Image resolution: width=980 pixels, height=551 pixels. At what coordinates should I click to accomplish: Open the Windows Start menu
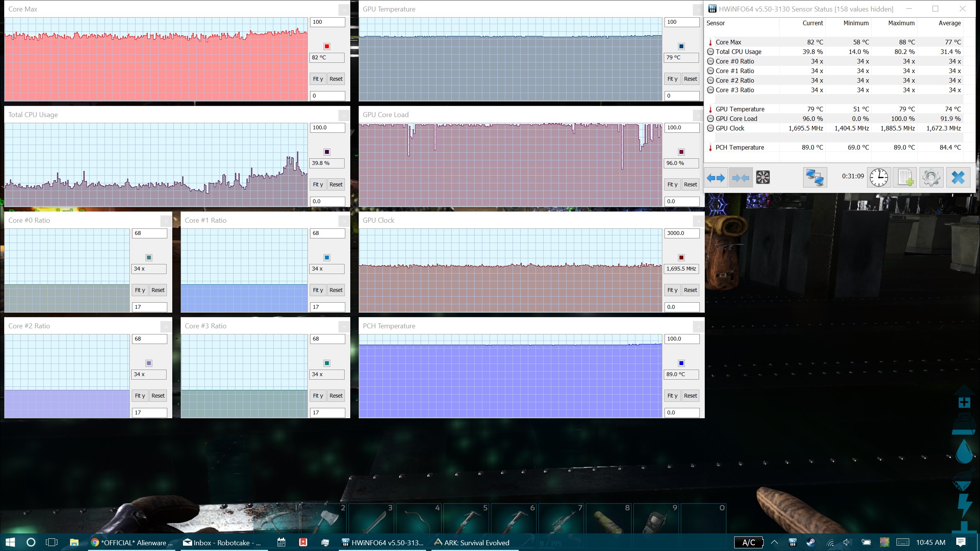[10, 542]
